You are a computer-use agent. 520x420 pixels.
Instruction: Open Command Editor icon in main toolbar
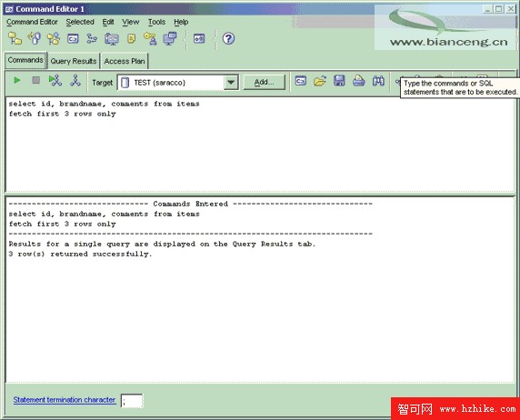tap(73, 38)
